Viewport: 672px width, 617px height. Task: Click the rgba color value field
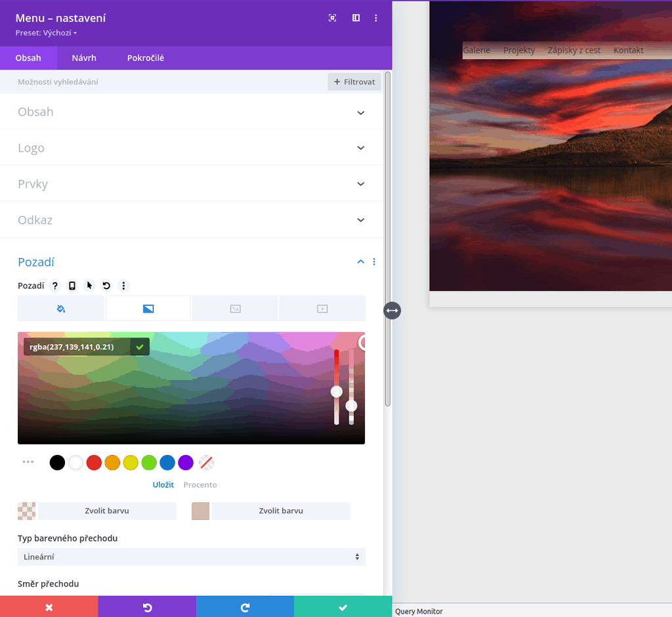(77, 347)
